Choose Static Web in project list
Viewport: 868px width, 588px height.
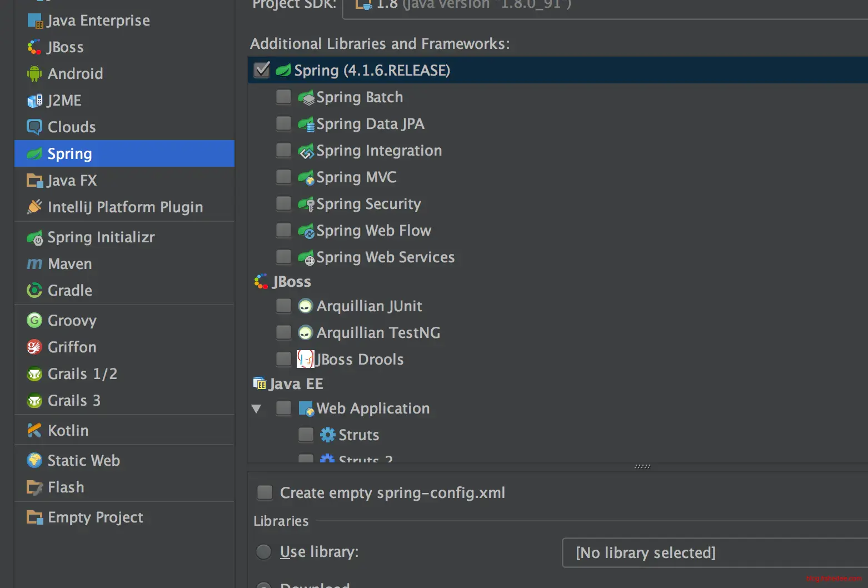[83, 461]
